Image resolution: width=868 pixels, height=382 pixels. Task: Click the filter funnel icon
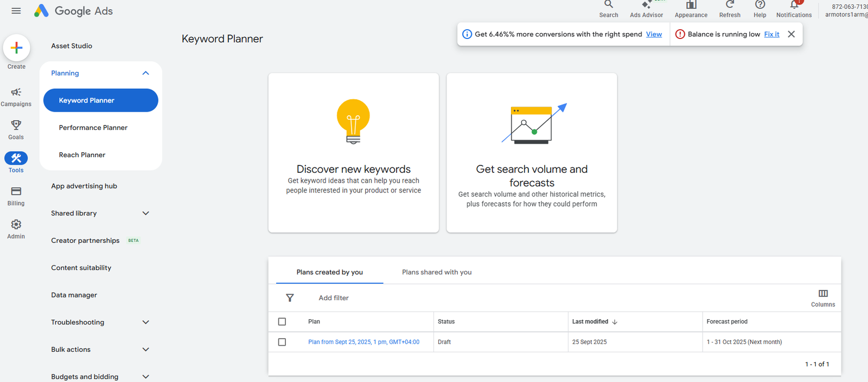click(x=290, y=298)
